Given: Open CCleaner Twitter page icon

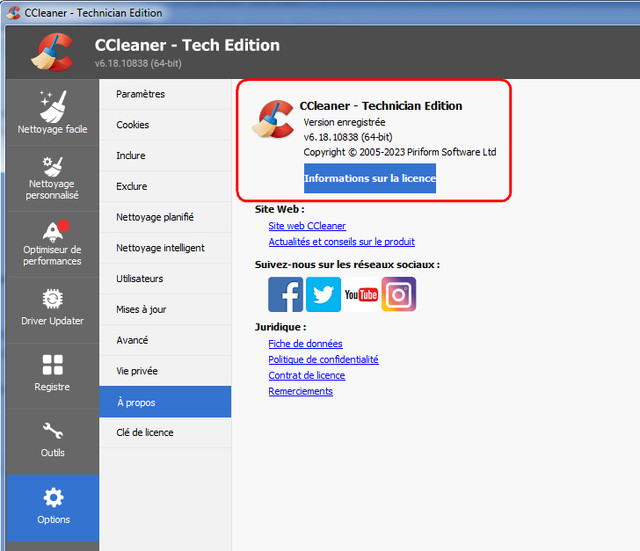Looking at the screenshot, I should point(323,294).
